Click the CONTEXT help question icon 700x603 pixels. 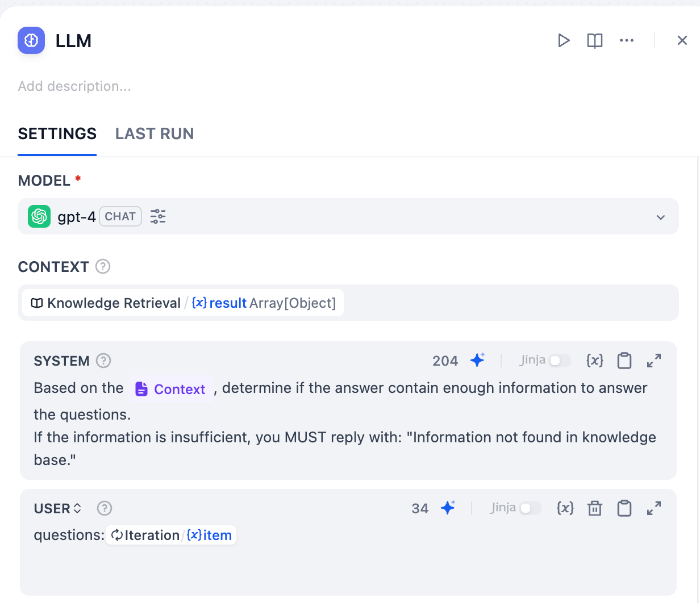103,266
